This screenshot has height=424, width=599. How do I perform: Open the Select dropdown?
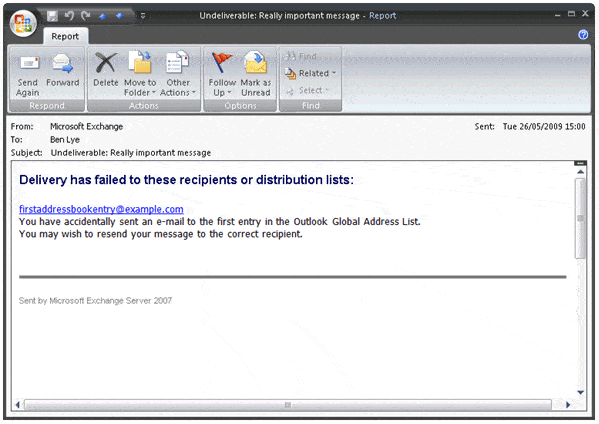point(307,91)
